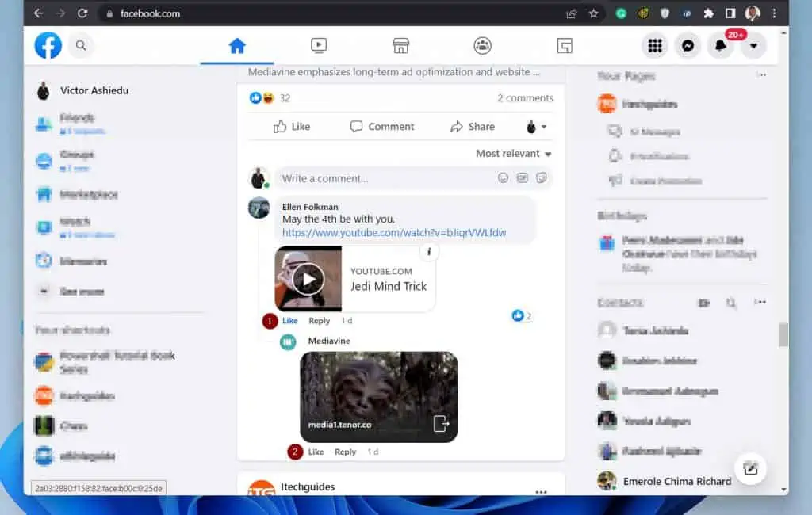Screen dimensions: 812x515
Task: Open Contacts options menu
Action: 760,303
